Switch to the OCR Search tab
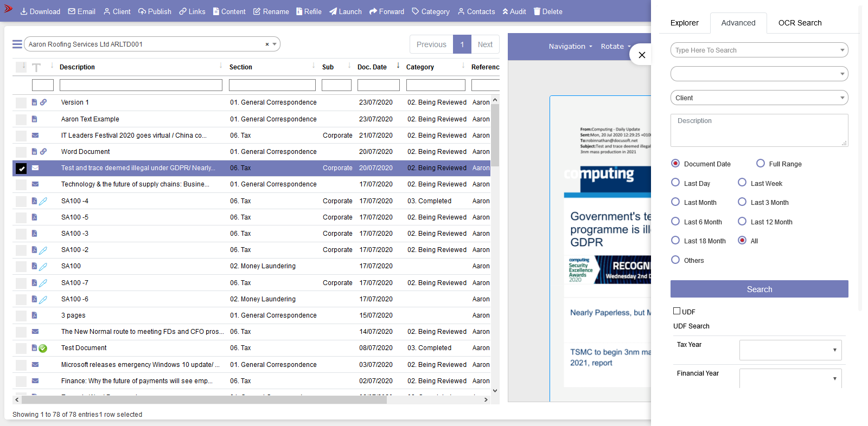 point(800,23)
